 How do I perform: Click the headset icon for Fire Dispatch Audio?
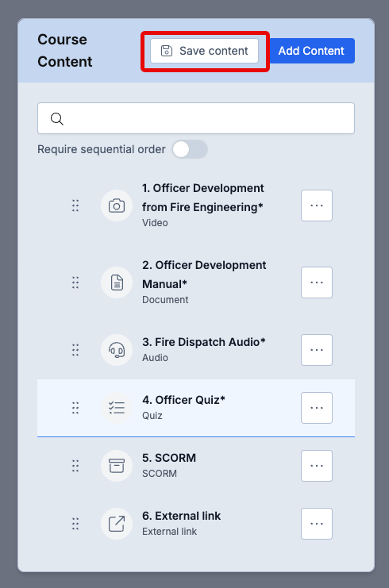[x=117, y=350]
